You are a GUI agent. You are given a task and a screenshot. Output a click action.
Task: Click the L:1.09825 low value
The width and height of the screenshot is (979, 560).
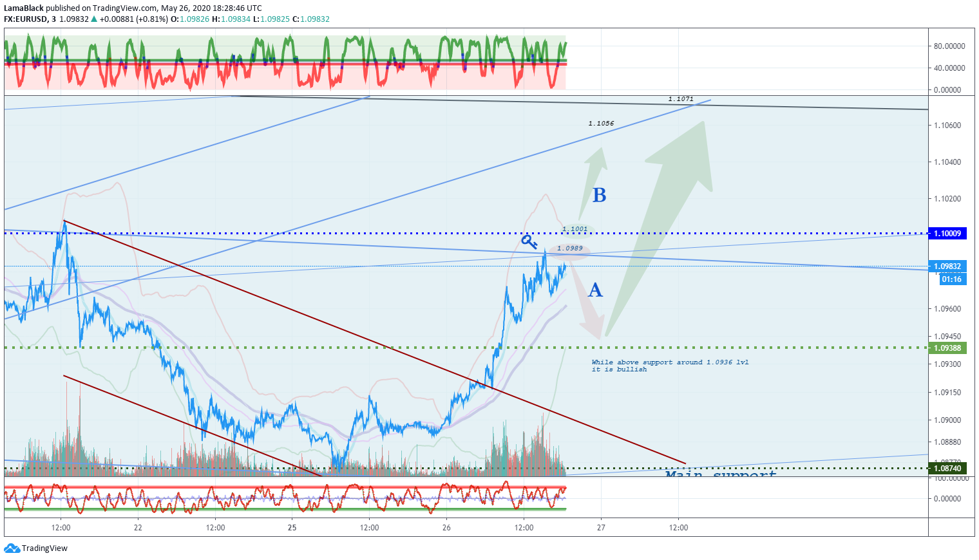pos(271,19)
